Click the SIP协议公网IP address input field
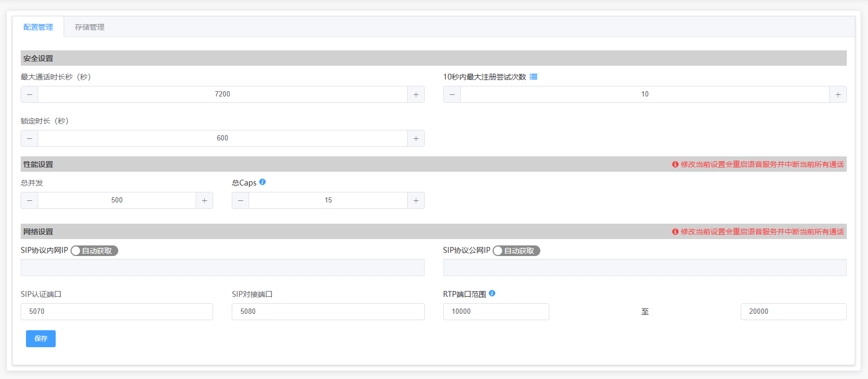Viewport: 868px width, 379px height. pos(645,268)
